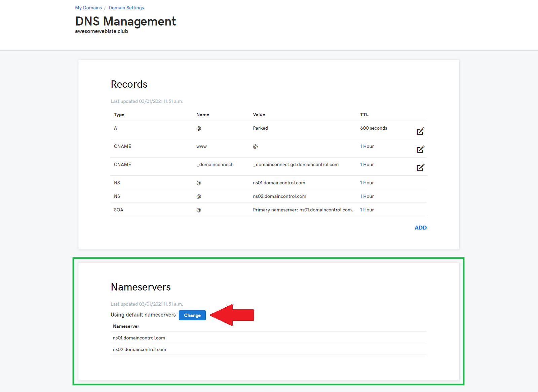Click the _domainconnect.gd.domaincontrol.com value

[x=296, y=165]
